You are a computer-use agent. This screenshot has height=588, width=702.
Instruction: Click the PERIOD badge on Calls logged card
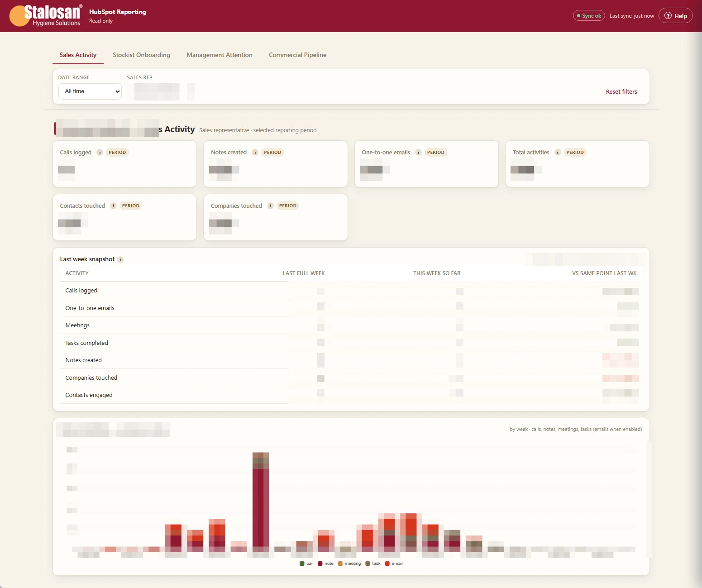point(117,153)
